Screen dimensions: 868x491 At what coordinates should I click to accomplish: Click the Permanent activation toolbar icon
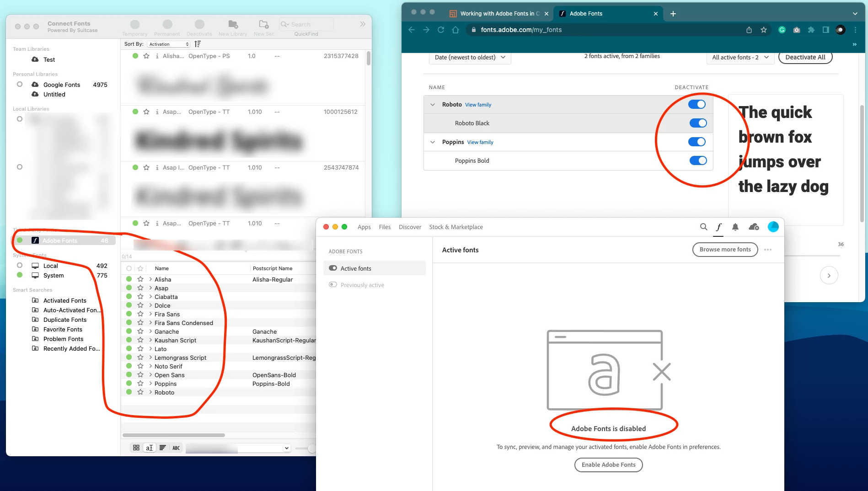[167, 24]
